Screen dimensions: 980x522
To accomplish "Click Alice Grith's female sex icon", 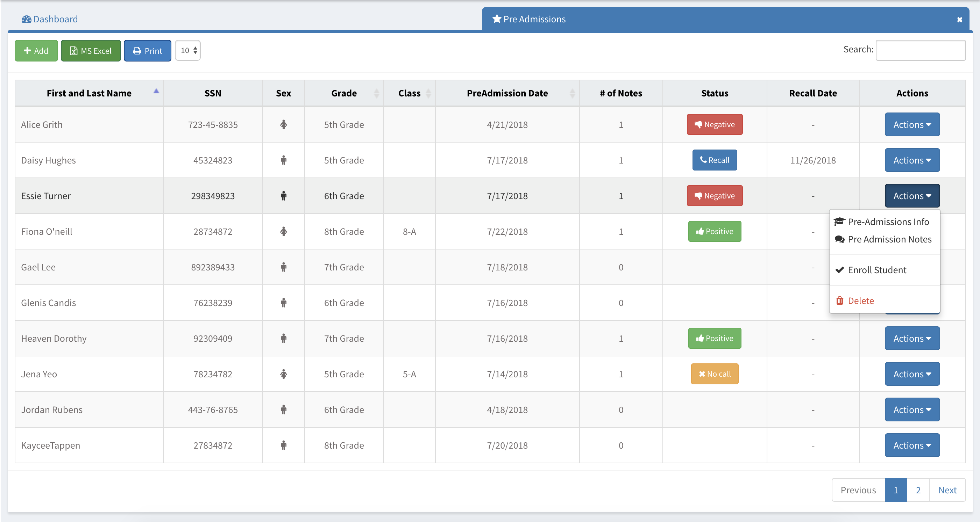I will [x=283, y=125].
